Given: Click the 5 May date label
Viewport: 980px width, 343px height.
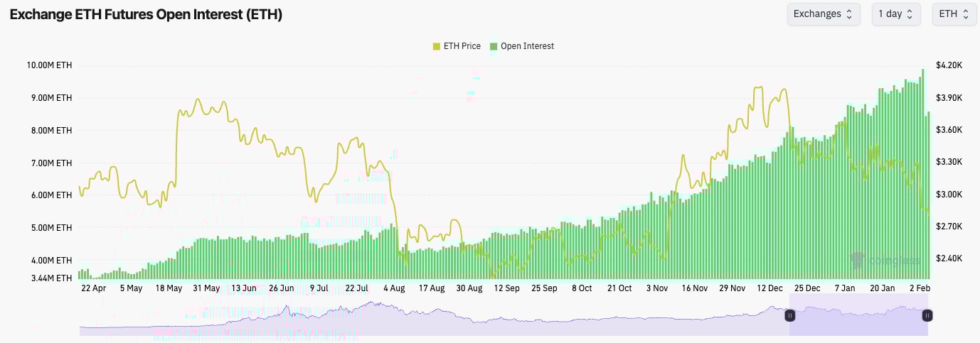Looking at the screenshot, I should 132,288.
